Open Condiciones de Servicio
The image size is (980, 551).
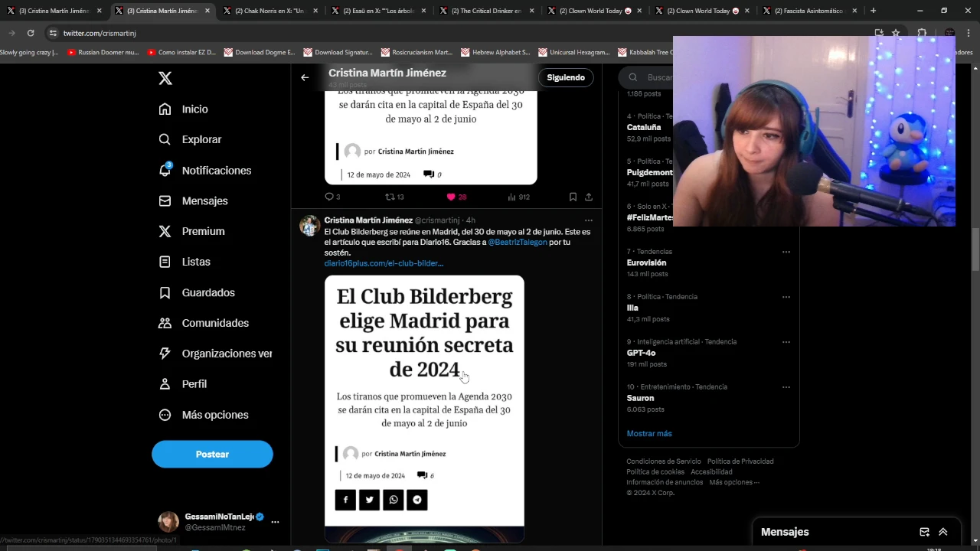click(664, 461)
